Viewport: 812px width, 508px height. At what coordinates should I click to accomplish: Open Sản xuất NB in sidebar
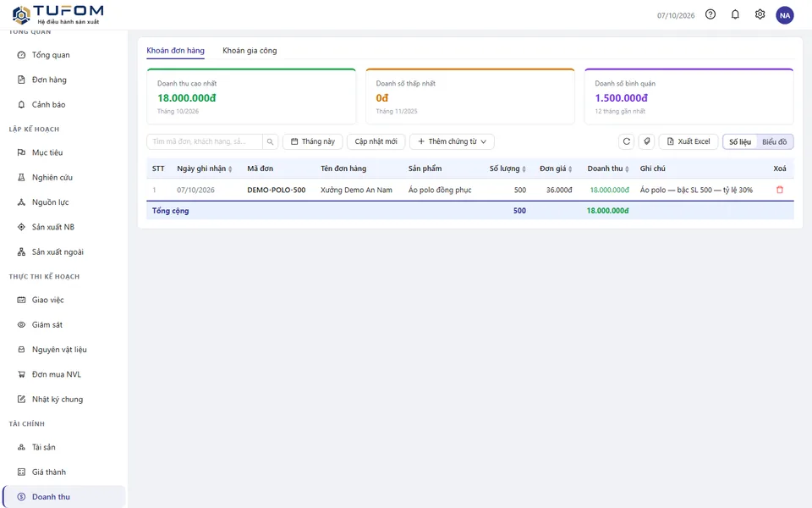(x=63, y=227)
